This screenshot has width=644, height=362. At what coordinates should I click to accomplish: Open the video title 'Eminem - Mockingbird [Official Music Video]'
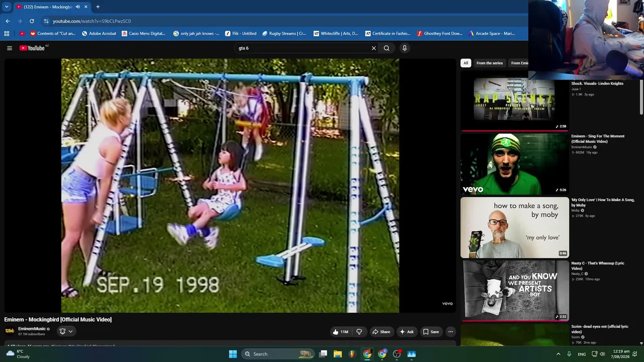coord(58,320)
